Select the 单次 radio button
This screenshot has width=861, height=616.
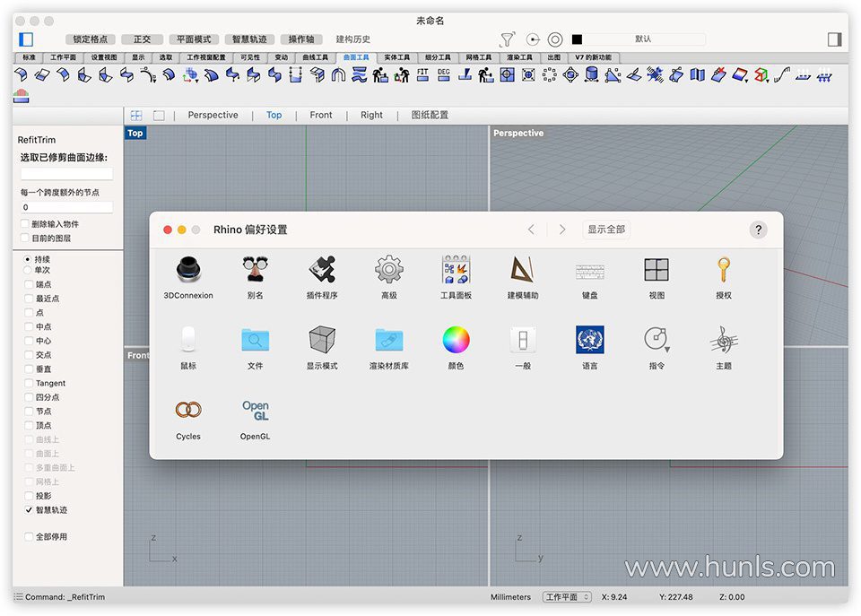click(28, 270)
